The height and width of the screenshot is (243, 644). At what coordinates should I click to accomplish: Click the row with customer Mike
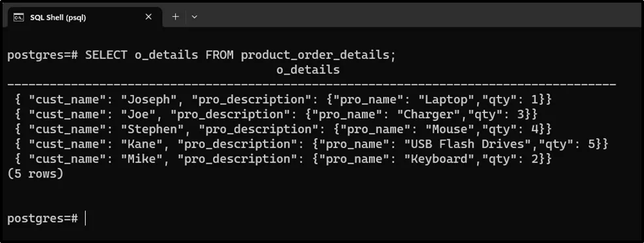[283, 159]
